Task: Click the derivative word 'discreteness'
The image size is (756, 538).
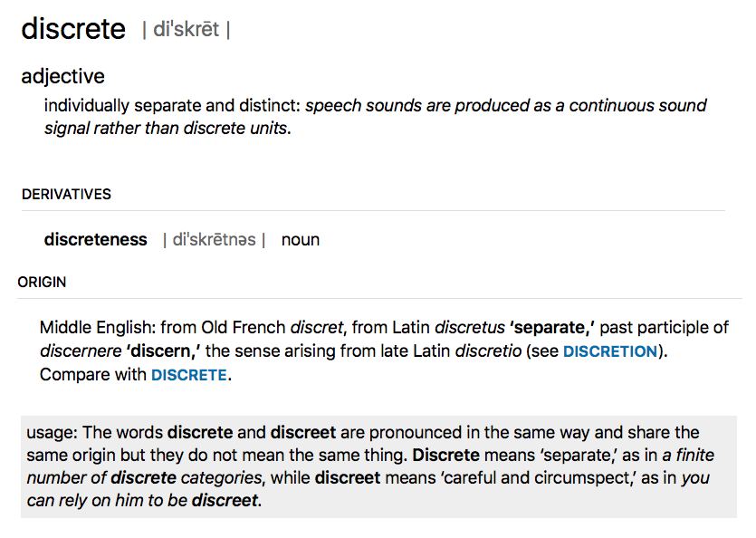Action: tap(95, 240)
